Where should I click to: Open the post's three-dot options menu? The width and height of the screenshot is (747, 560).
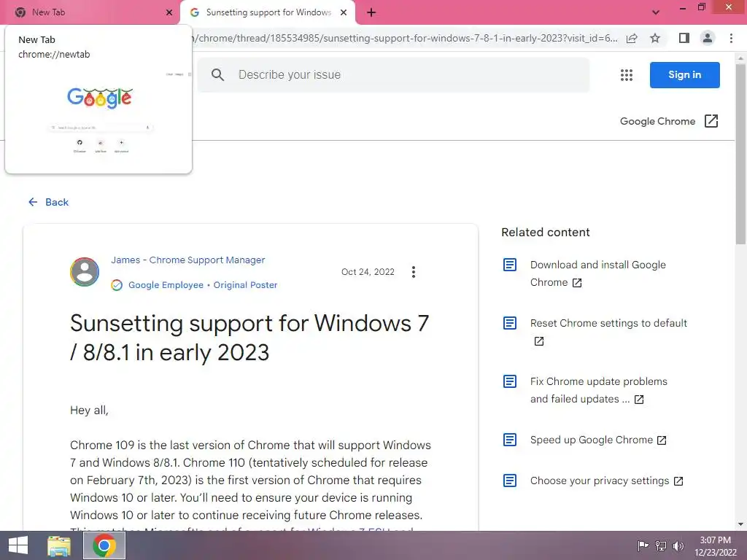coord(414,272)
